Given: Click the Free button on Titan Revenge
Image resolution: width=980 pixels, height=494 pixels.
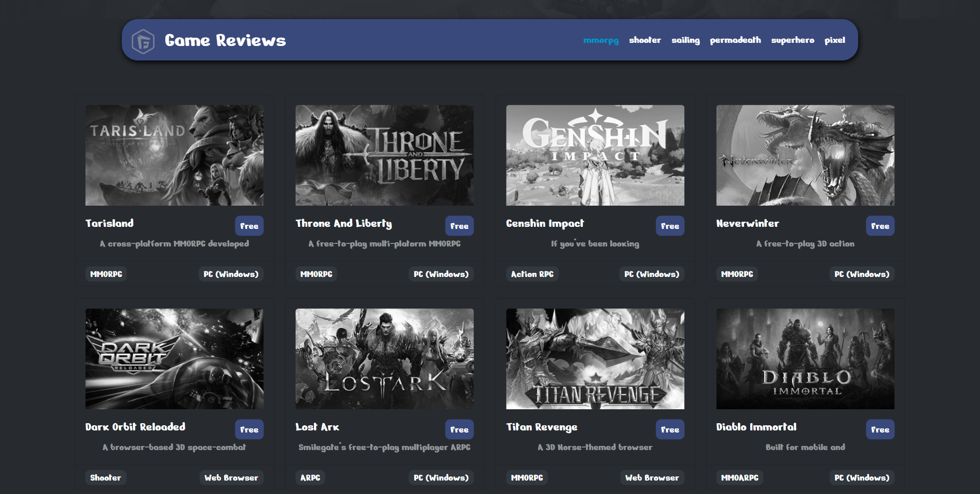Looking at the screenshot, I should pos(670,429).
